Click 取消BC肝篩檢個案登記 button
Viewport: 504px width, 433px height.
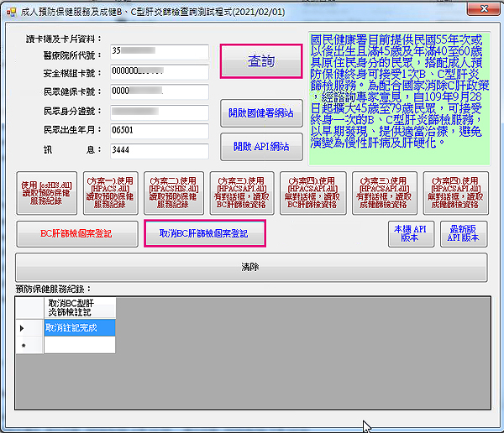(x=205, y=233)
